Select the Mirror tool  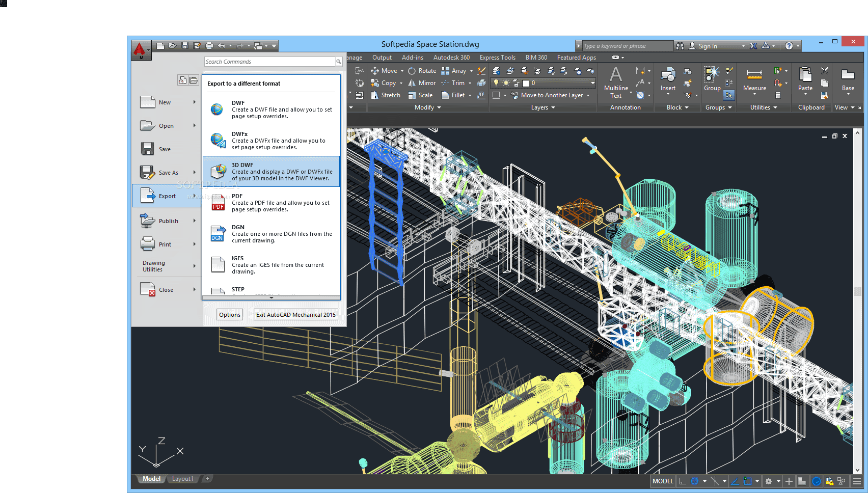pyautogui.click(x=422, y=83)
